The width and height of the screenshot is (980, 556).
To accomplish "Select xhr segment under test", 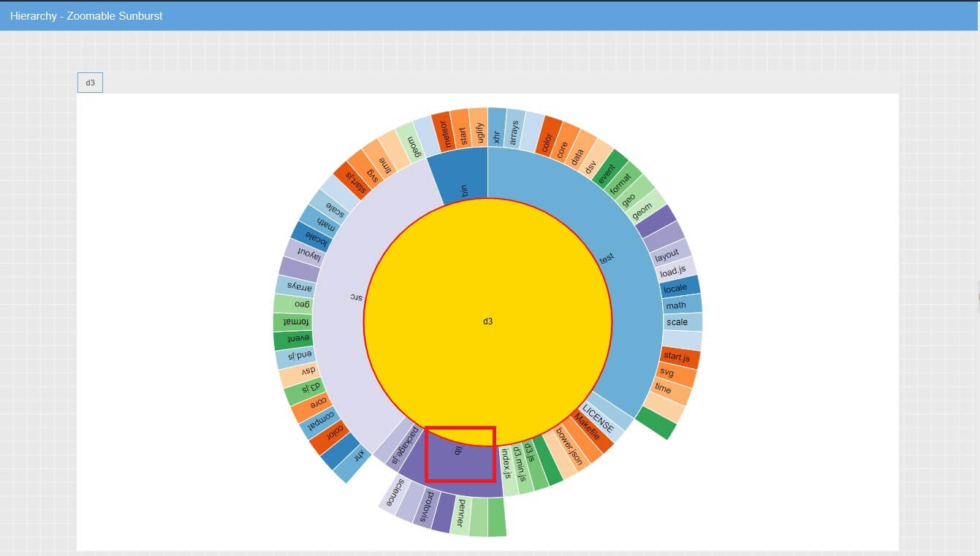I will 497,127.
